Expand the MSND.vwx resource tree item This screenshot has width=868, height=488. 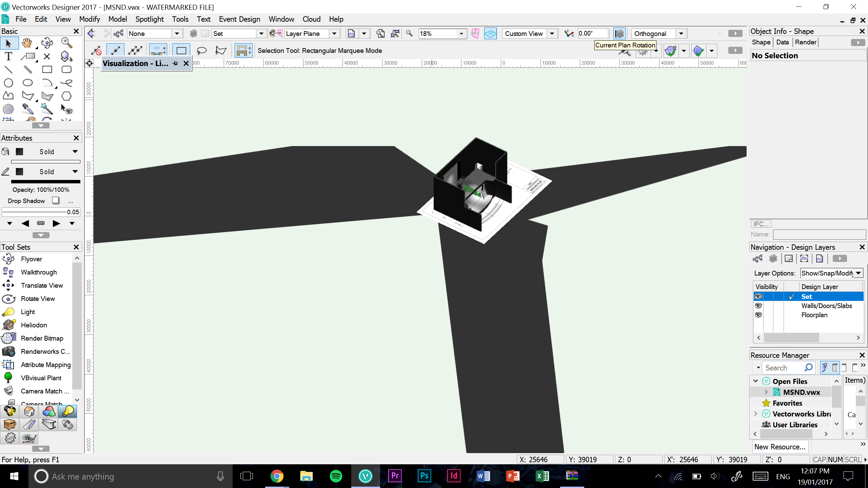(x=766, y=392)
